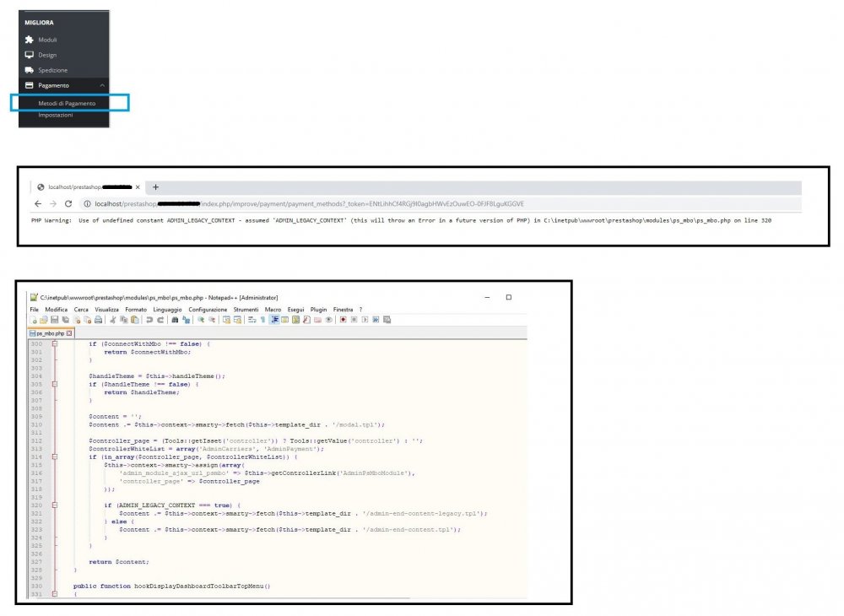
Task: Open Impostazioni submenu item under Pagamento
Action: [x=56, y=115]
